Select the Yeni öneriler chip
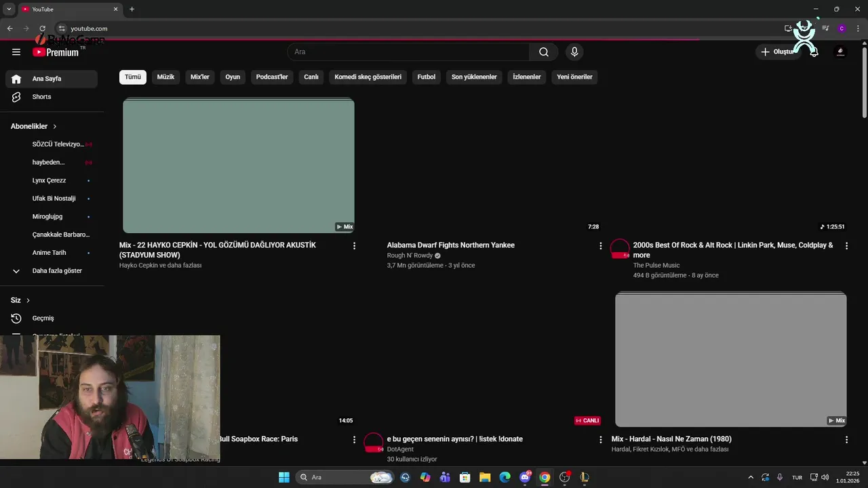 tap(575, 77)
